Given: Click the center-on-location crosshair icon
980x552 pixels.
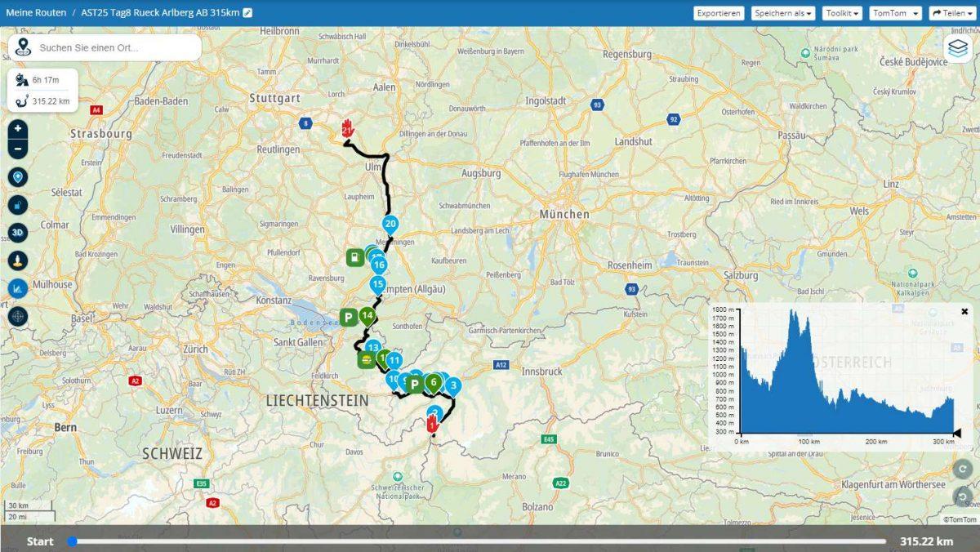Looking at the screenshot, I should tap(18, 316).
